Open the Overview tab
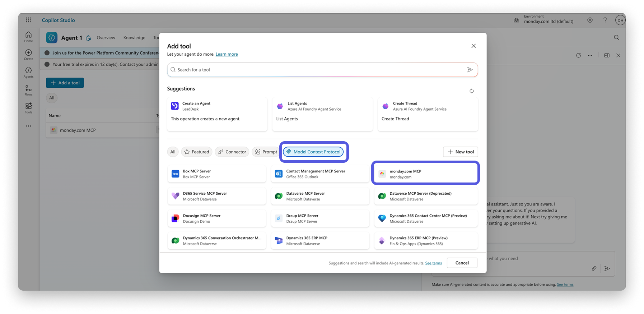 click(106, 38)
